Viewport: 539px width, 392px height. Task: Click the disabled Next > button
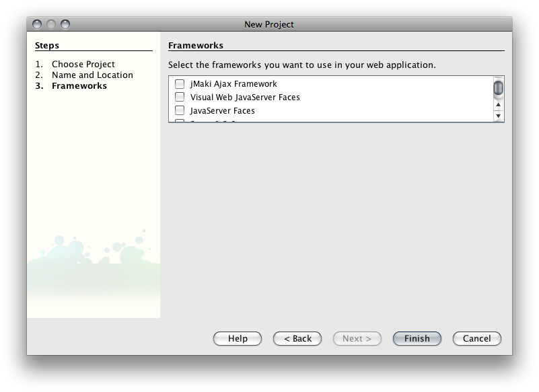357,338
